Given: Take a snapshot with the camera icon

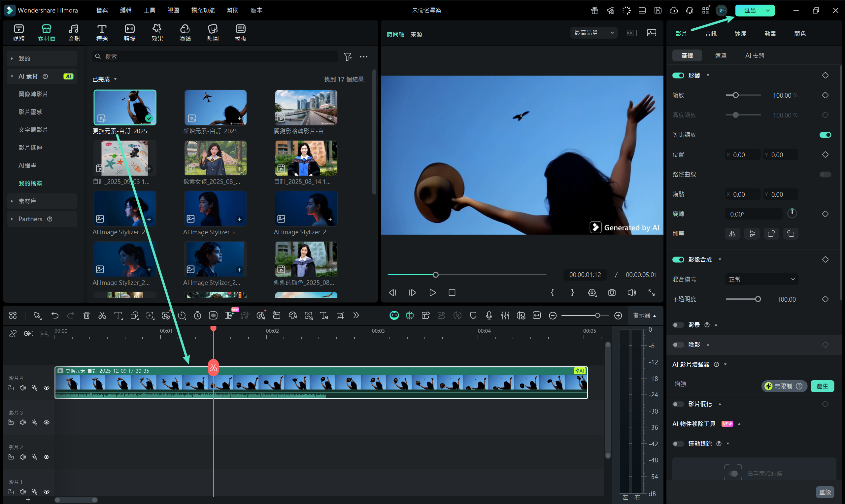Looking at the screenshot, I should 612,292.
